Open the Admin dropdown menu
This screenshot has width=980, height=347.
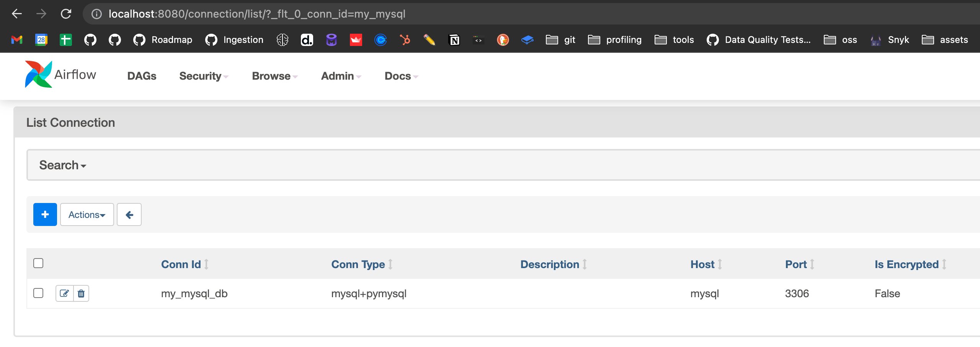[341, 76]
